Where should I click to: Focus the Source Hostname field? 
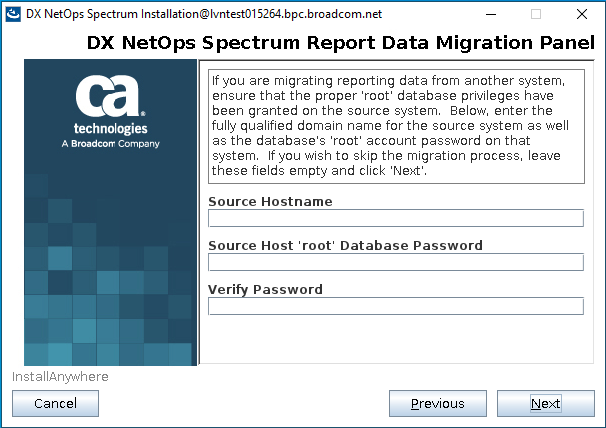[x=396, y=218]
